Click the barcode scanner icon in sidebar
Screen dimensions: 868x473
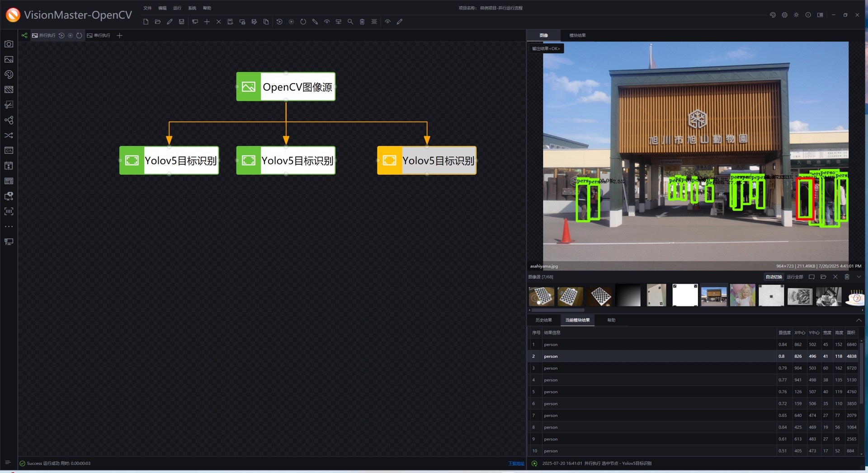tap(9, 211)
